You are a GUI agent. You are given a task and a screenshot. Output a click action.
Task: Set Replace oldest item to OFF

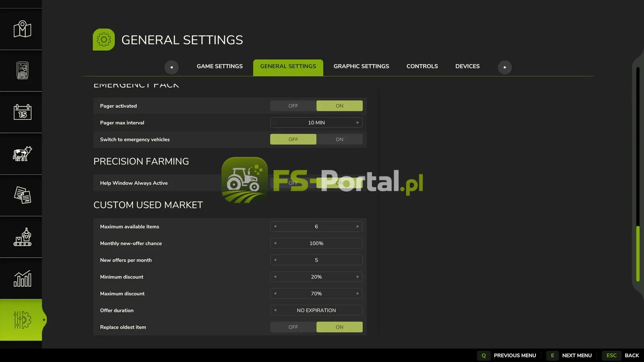pos(293,327)
